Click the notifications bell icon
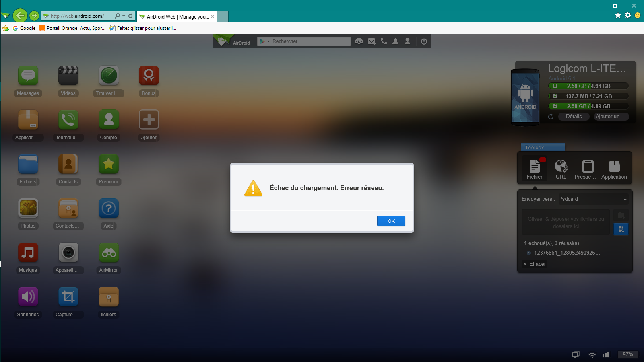644x362 pixels. click(396, 41)
